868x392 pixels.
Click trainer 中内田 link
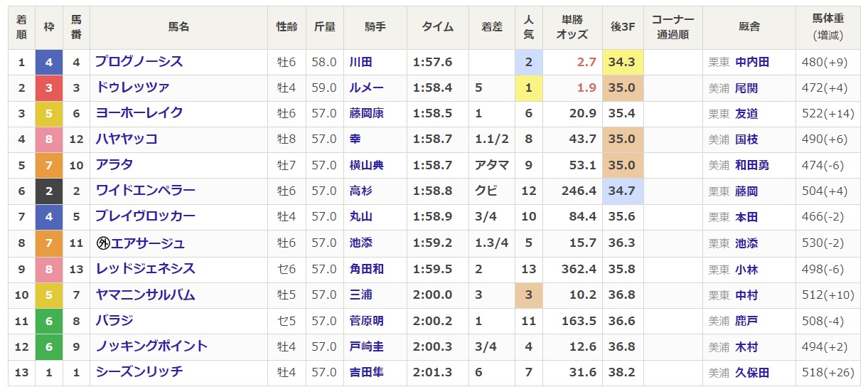pyautogui.click(x=752, y=62)
